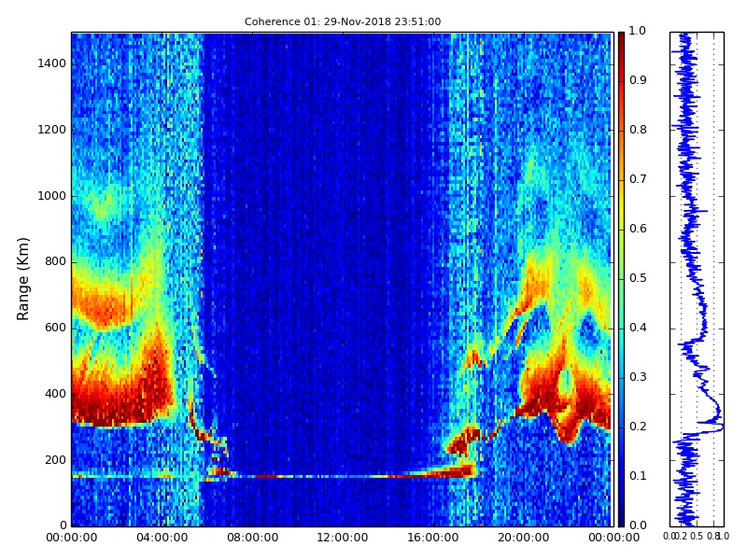Click the colorbar 1.0 label
This screenshot has height=560, width=747.
(x=638, y=31)
